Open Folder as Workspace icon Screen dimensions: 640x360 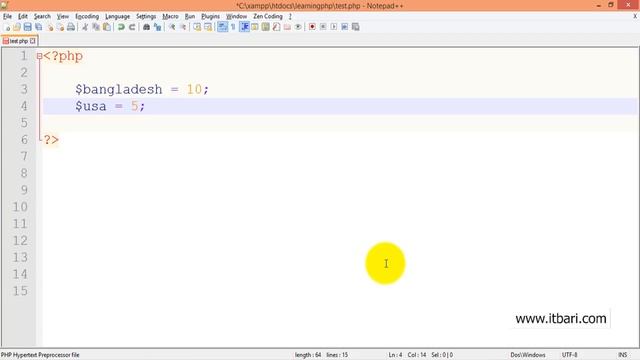pos(287,27)
